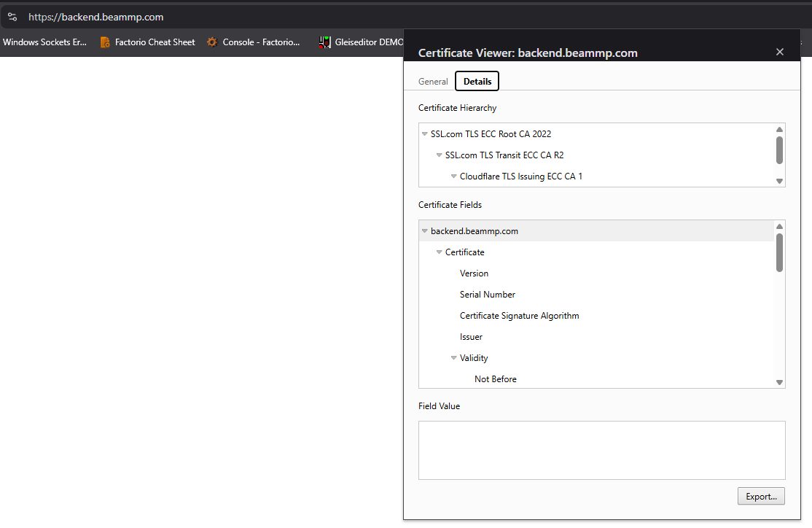This screenshot has width=812, height=528.
Task: Open Console - Factorio... bookmark label
Action: coord(261,42)
